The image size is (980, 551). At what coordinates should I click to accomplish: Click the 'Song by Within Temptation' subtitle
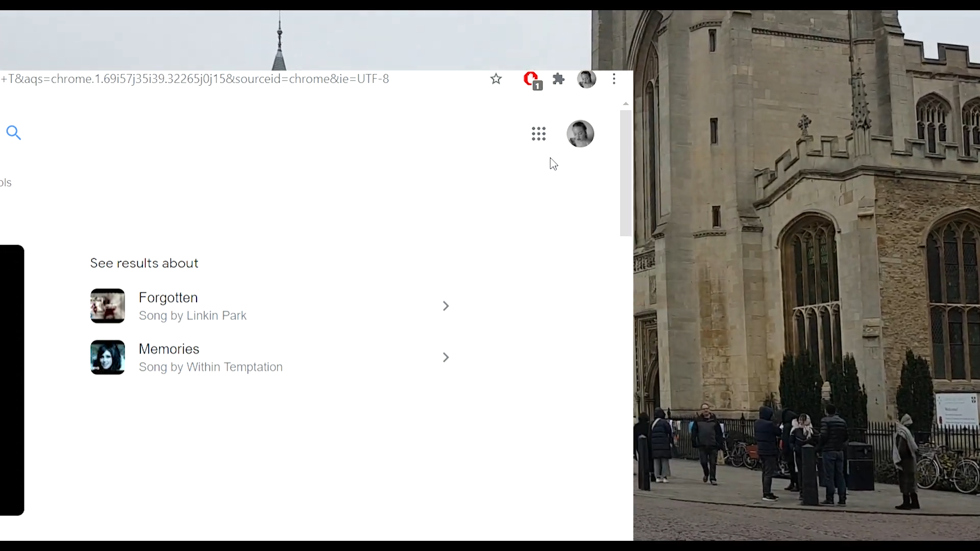click(210, 367)
